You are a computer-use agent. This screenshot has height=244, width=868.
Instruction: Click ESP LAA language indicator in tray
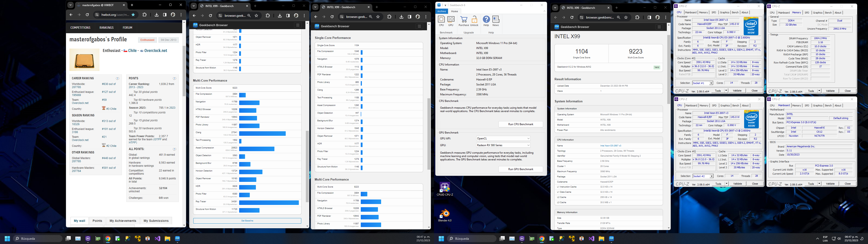(x=825, y=239)
